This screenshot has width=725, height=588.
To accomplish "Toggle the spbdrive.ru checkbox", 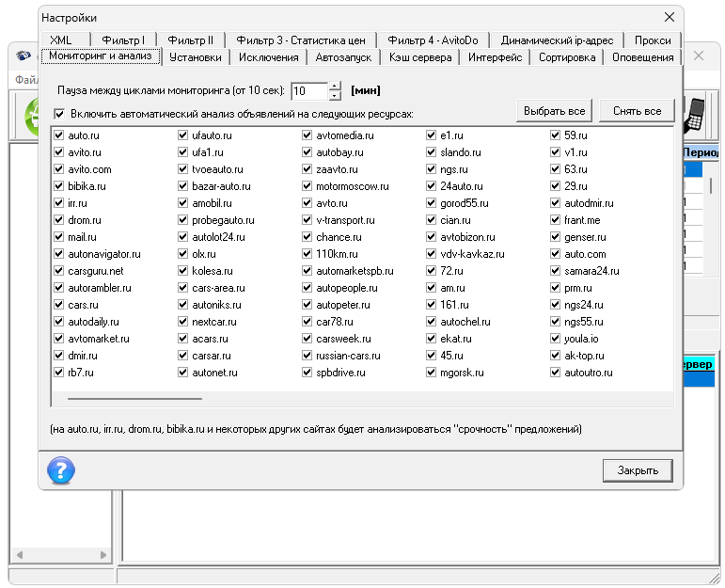I will pyautogui.click(x=307, y=372).
